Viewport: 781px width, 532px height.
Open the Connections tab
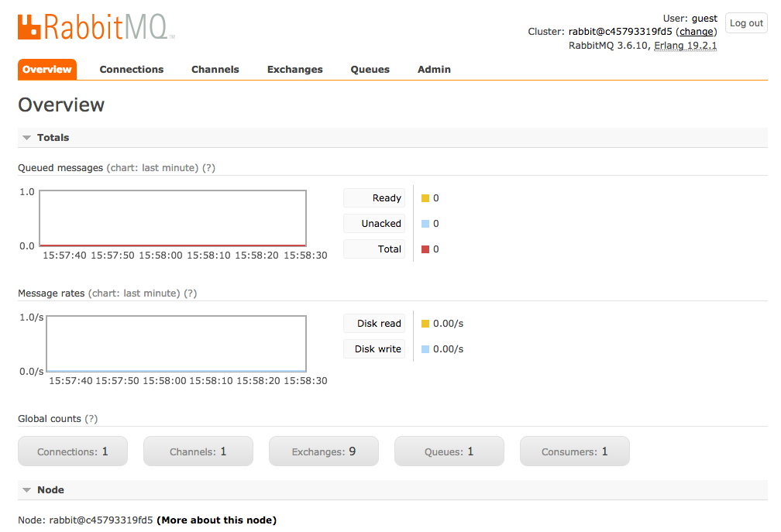pyautogui.click(x=132, y=70)
